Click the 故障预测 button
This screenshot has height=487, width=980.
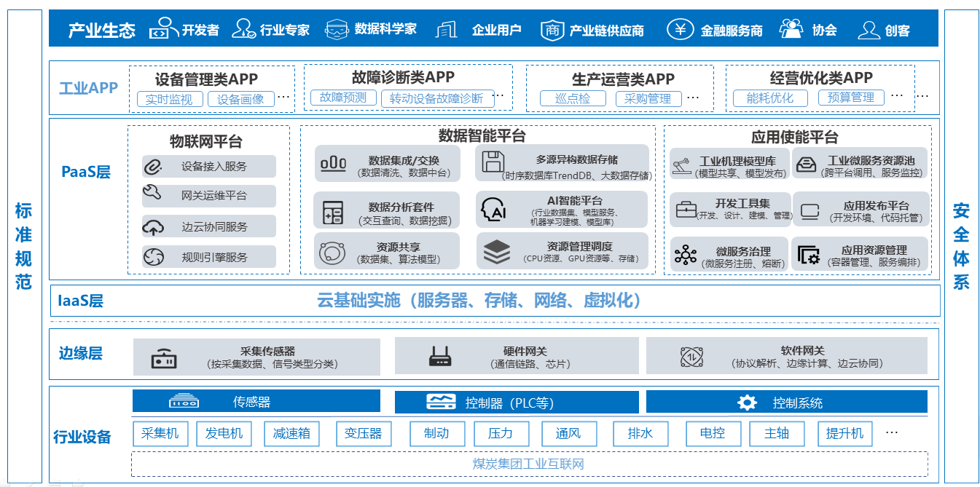coord(343,98)
